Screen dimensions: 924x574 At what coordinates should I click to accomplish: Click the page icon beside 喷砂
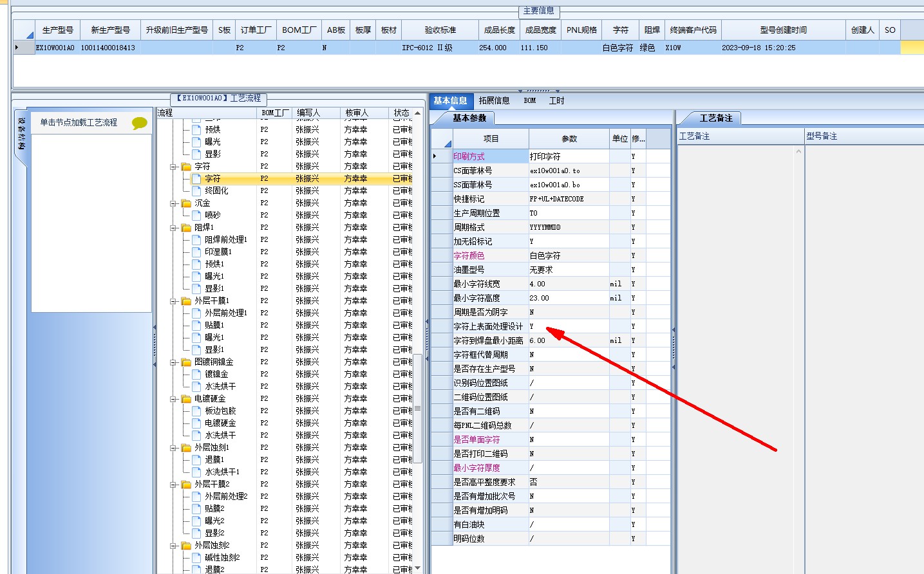point(196,216)
